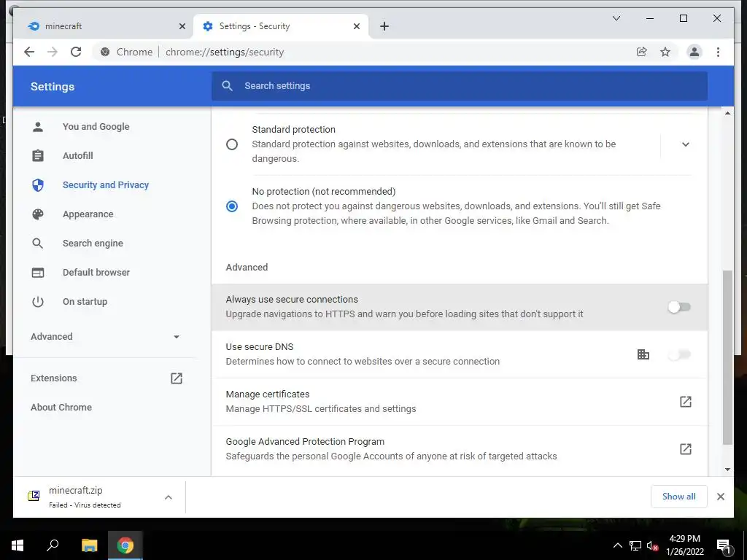Open Google Advanced Protection Program row

click(460, 449)
